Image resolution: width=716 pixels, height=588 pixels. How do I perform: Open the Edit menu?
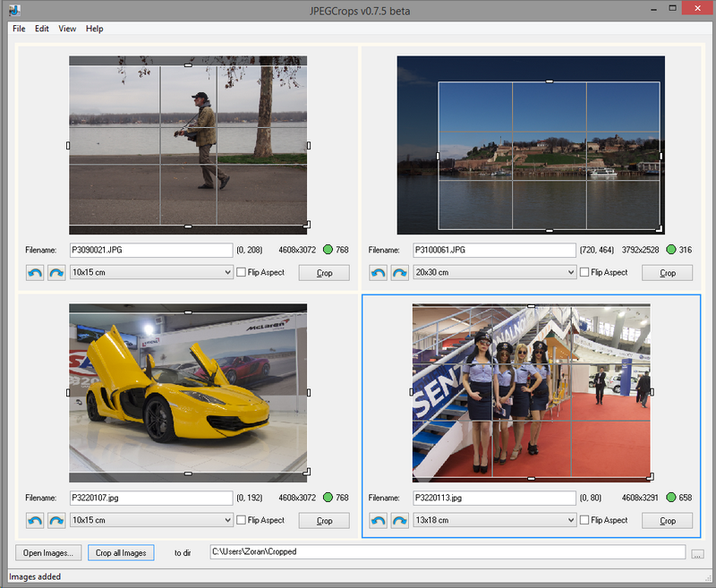pyautogui.click(x=41, y=29)
